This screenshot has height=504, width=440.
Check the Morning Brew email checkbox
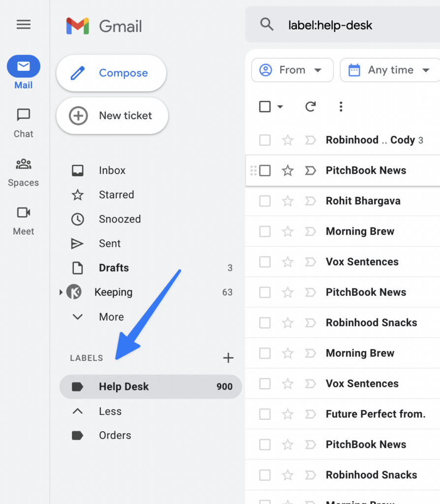tap(265, 231)
